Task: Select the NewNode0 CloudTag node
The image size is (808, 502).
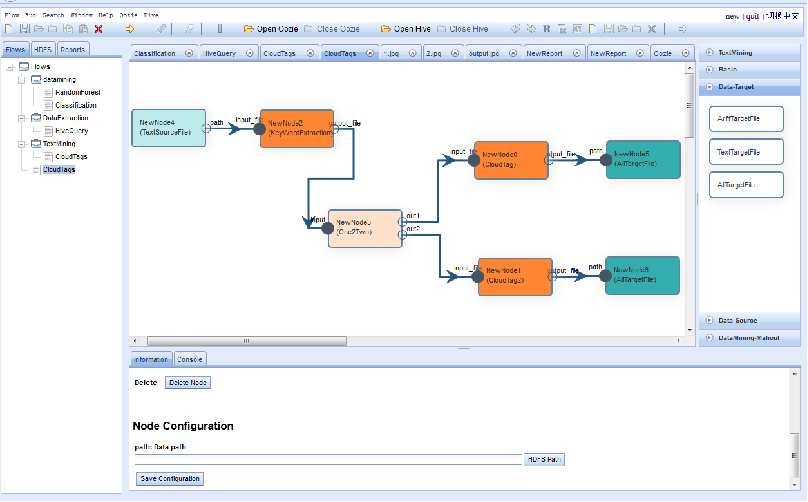Action: click(511, 160)
